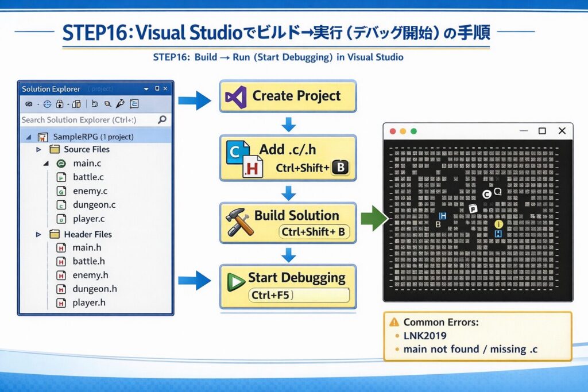Click the Visual Studio logo icon
588x392 pixels.
pyautogui.click(x=236, y=96)
